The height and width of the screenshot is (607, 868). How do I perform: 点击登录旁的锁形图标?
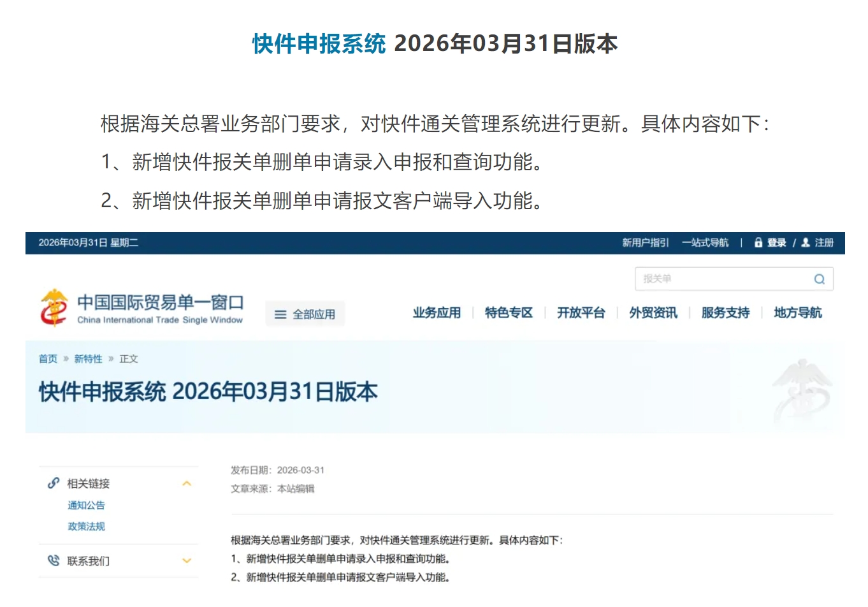point(758,243)
